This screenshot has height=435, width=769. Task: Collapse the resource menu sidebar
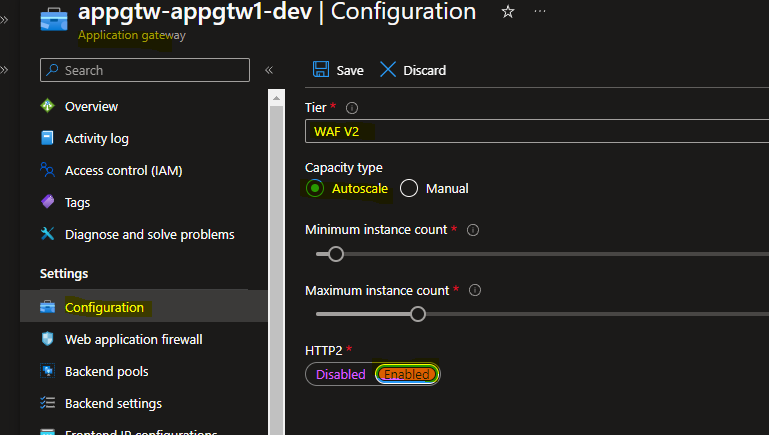(269, 70)
